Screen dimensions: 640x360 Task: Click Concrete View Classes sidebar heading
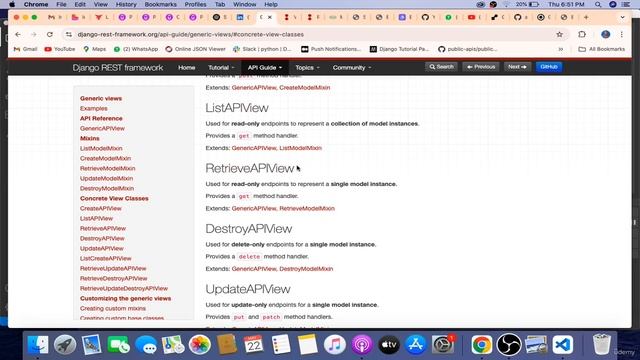coord(114,198)
